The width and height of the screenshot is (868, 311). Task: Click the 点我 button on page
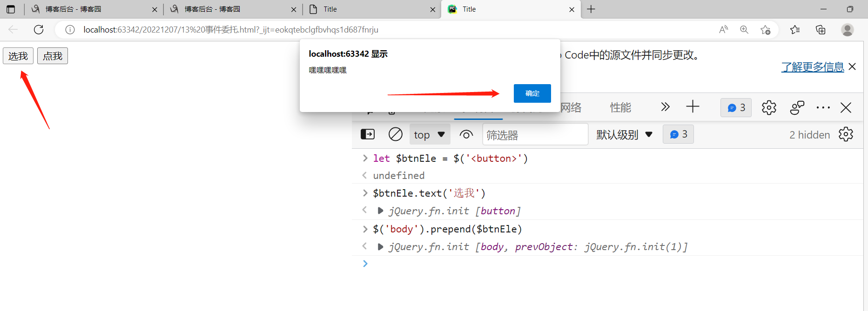[53, 56]
